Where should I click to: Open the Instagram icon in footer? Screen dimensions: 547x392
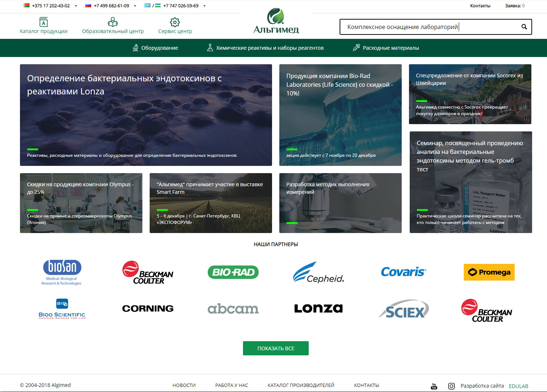451,386
